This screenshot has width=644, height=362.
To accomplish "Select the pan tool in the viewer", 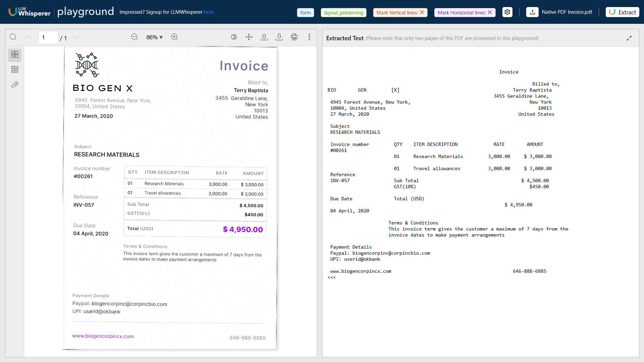I will 249,37.
